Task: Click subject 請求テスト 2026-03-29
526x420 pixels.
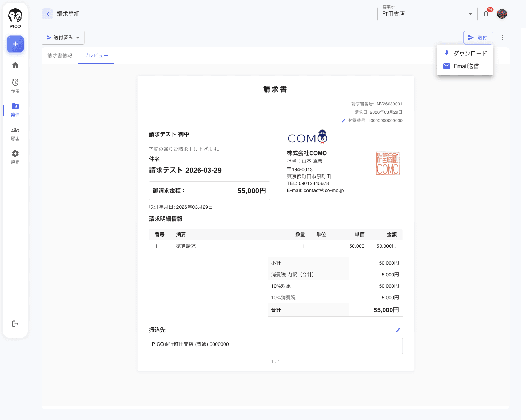Action: 185,170
